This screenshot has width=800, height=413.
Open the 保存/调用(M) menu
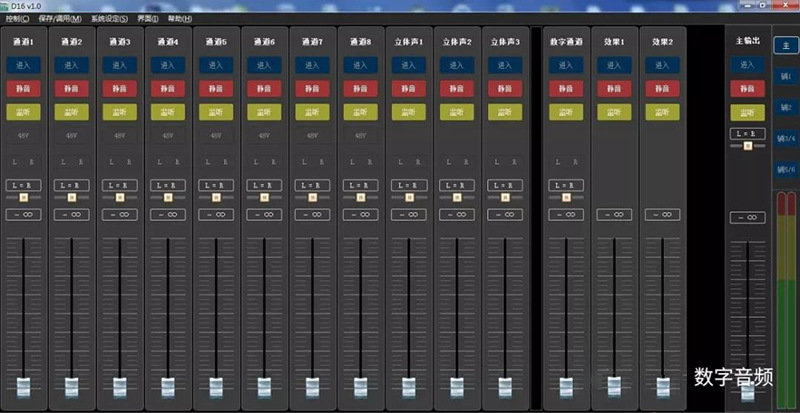point(60,19)
